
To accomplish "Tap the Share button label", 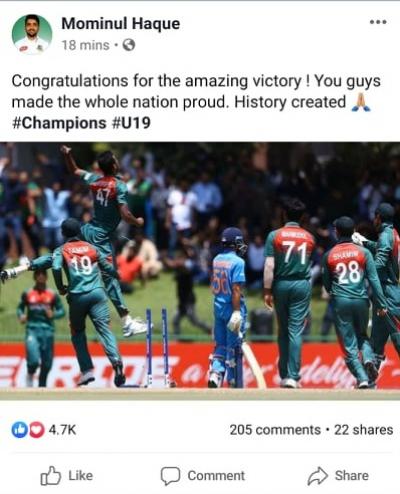I will (352, 475).
